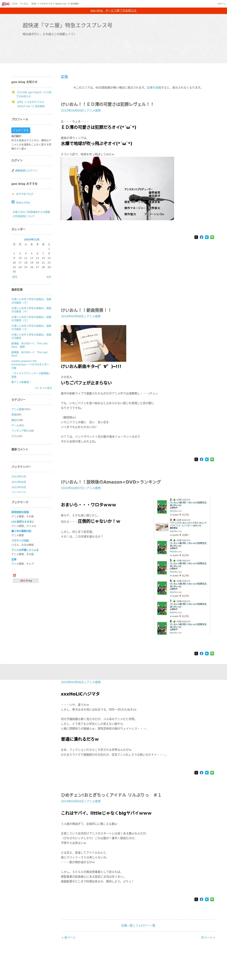
Task: Open the 2010年04月09日 date link
Action: pyautogui.click(x=72, y=111)
